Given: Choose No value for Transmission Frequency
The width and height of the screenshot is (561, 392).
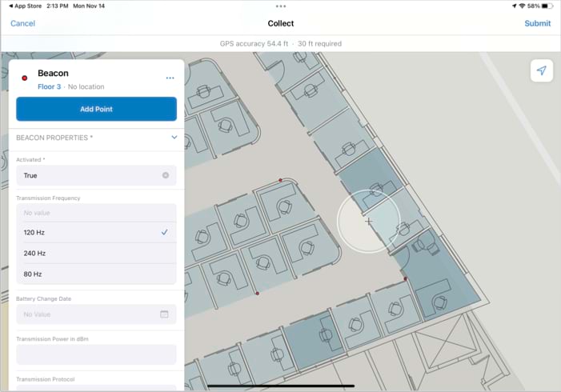Looking at the screenshot, I should (x=96, y=213).
